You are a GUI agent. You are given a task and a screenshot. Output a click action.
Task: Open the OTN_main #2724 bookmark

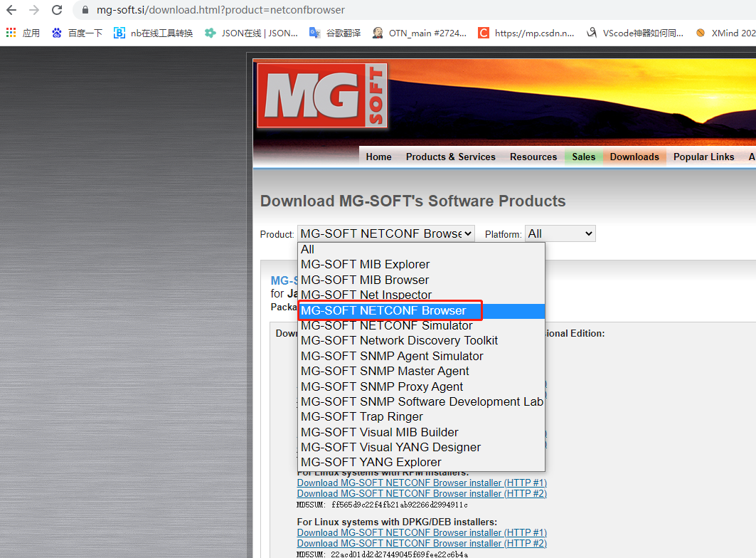tap(420, 33)
